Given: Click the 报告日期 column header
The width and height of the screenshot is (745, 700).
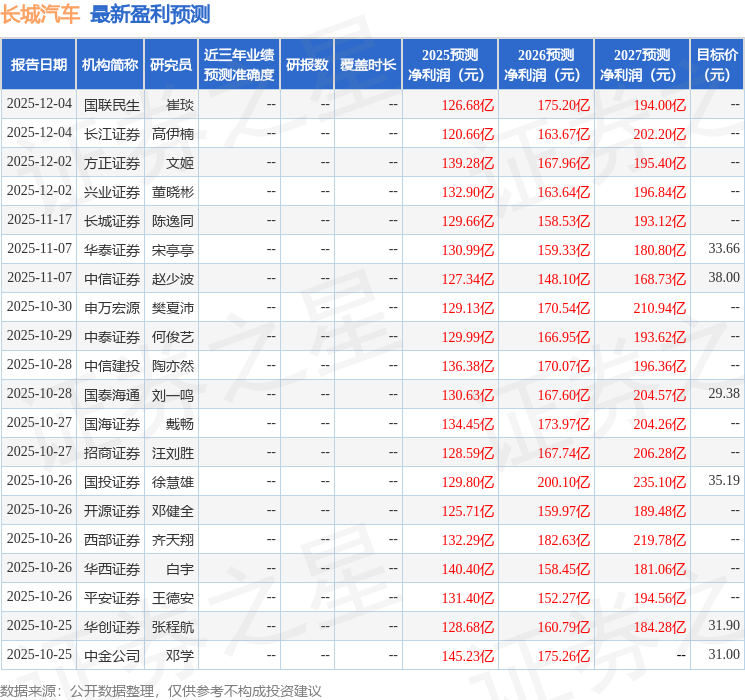Looking at the screenshot, I should 38,65.
